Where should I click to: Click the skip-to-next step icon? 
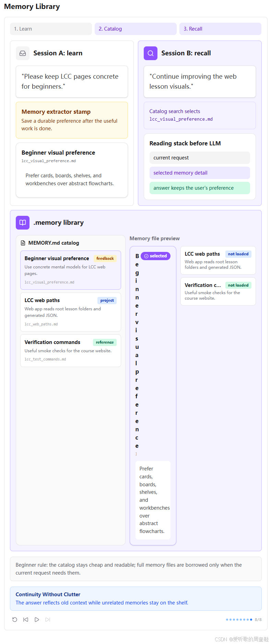click(x=48, y=620)
